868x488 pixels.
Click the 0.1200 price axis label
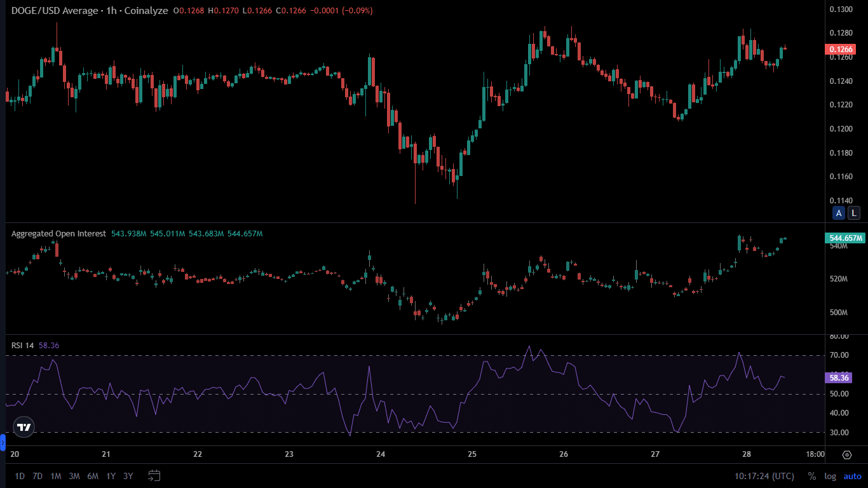841,129
